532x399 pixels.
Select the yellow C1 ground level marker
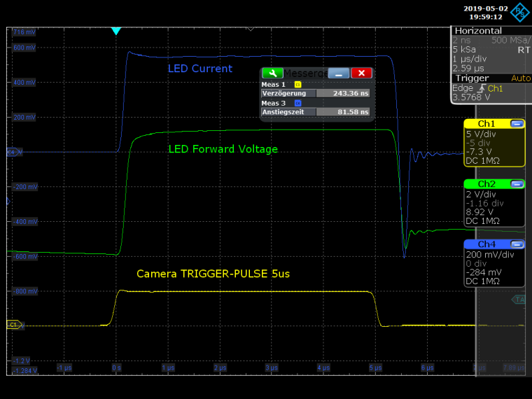(x=13, y=325)
